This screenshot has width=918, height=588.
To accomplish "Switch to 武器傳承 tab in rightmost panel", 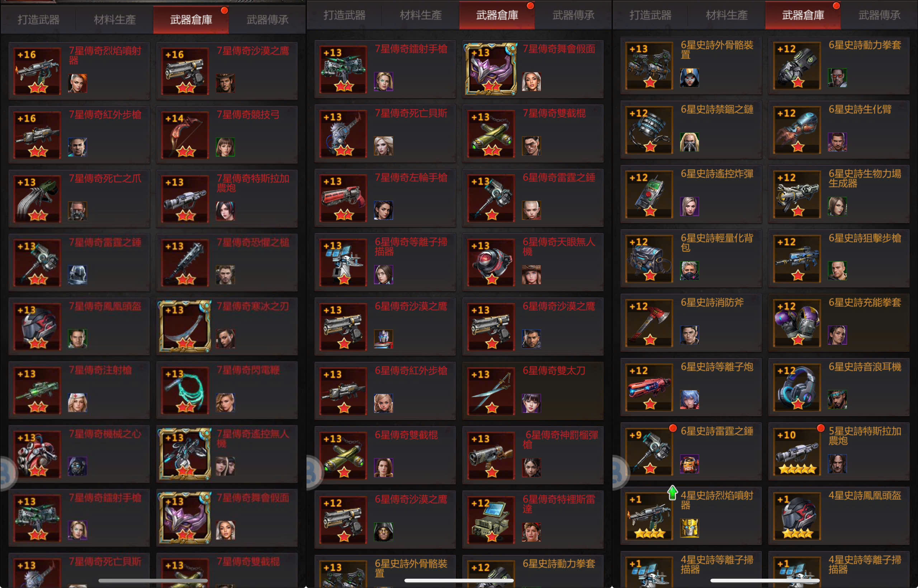I will (879, 15).
